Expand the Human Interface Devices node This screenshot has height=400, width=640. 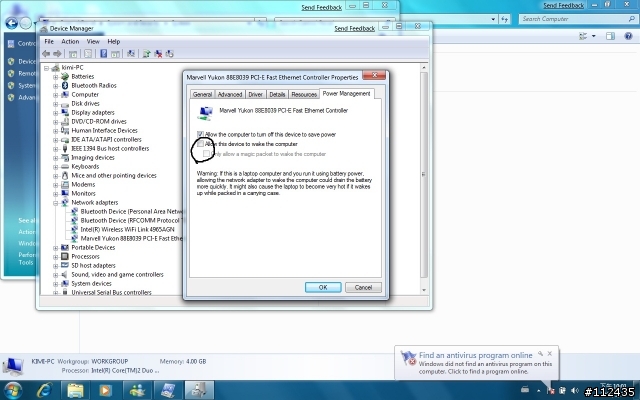[x=56, y=131]
